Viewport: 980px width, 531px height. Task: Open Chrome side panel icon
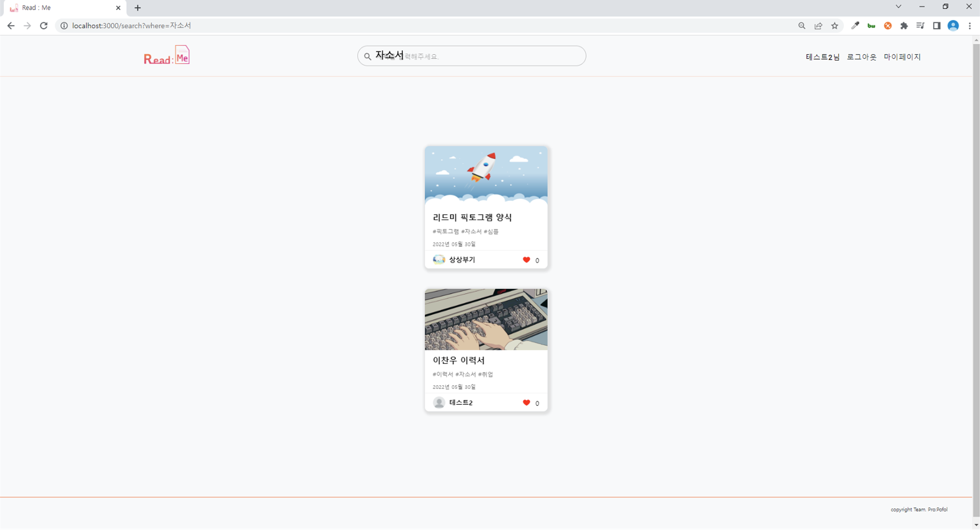click(x=936, y=26)
